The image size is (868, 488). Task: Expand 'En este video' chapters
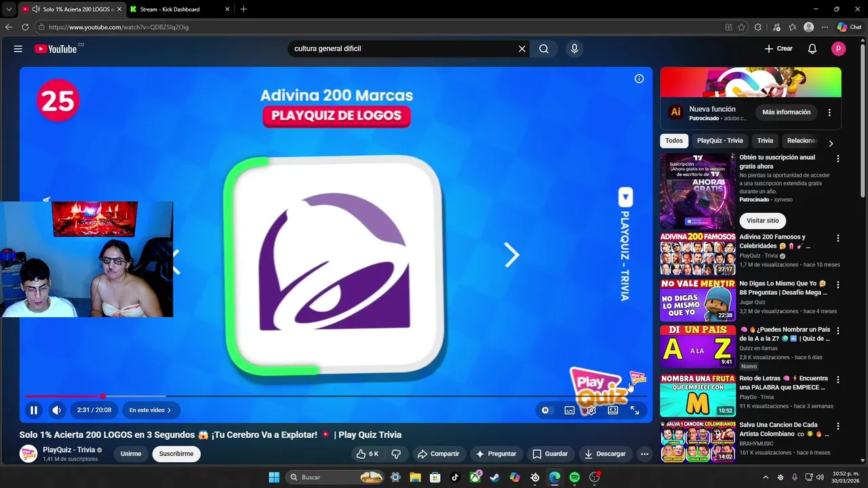(150, 410)
